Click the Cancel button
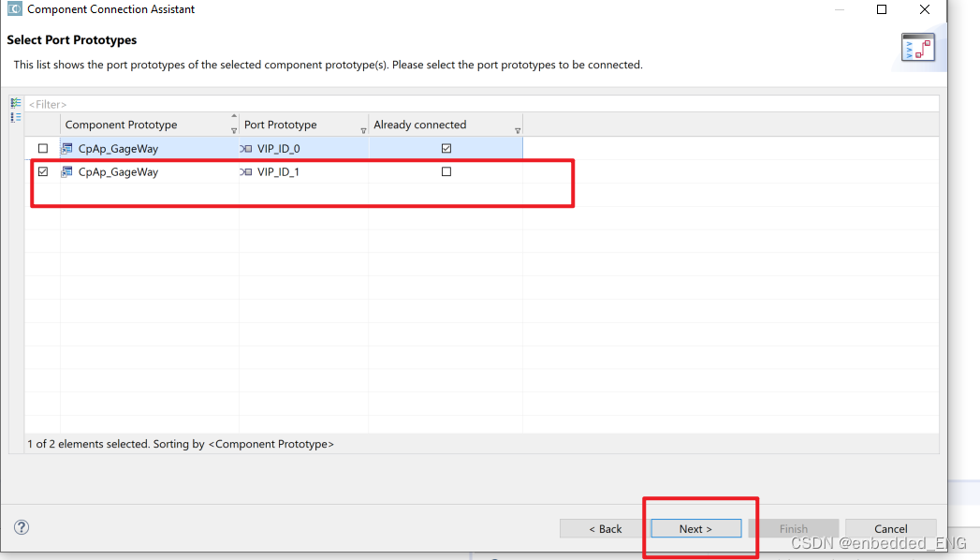This screenshot has width=980, height=560. pos(889,527)
